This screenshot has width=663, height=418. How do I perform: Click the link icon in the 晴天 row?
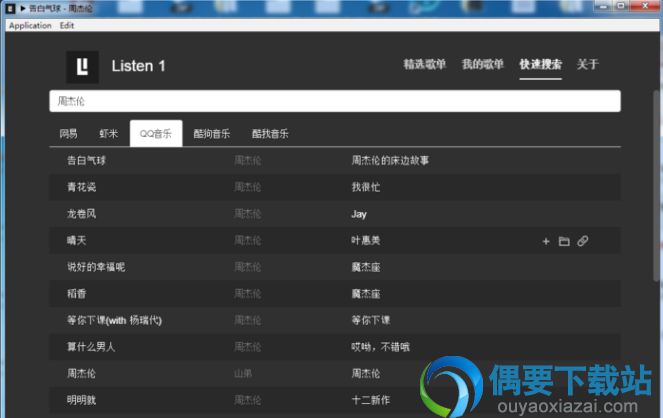click(583, 241)
